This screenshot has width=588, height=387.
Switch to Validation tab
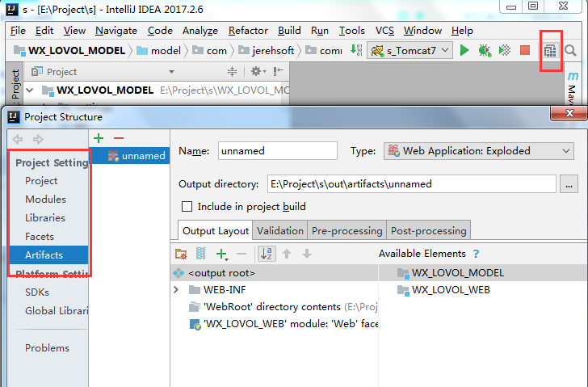click(280, 230)
